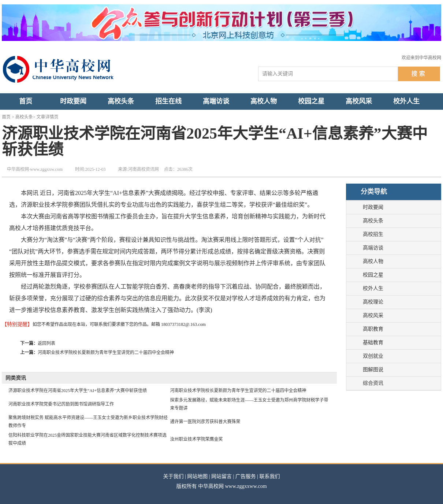This screenshot has height=504, width=443.
Task: Go to 首页 in navigation bar
Action: [26, 101]
